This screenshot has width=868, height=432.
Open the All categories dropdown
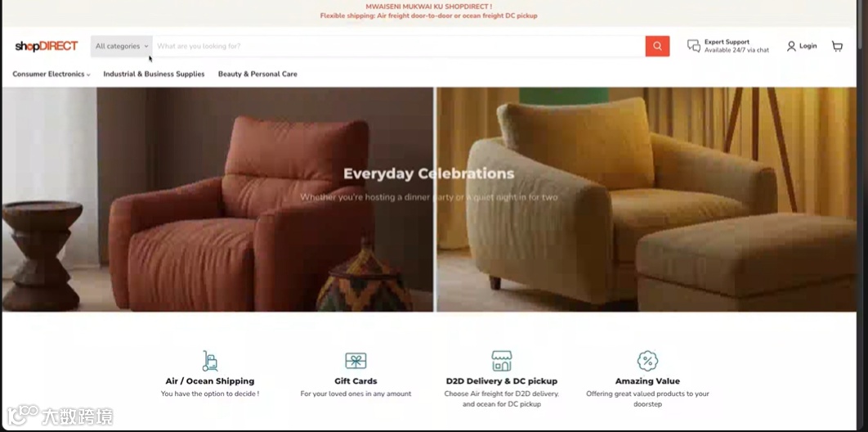[122, 46]
